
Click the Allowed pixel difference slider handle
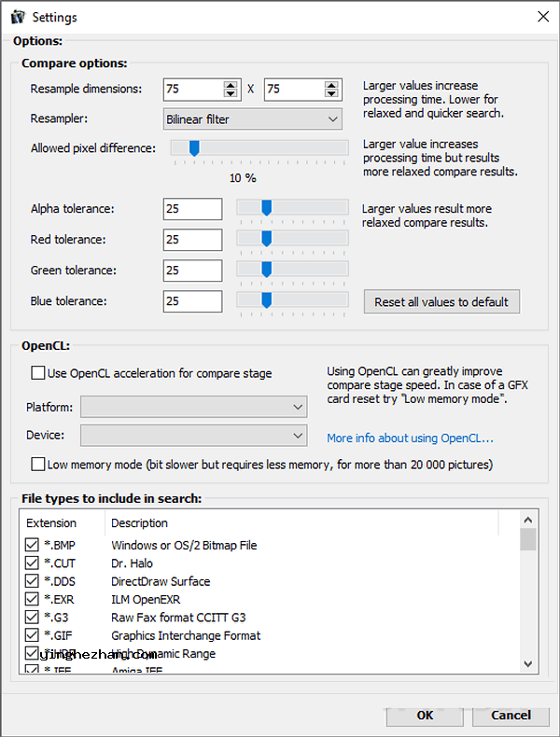click(194, 148)
